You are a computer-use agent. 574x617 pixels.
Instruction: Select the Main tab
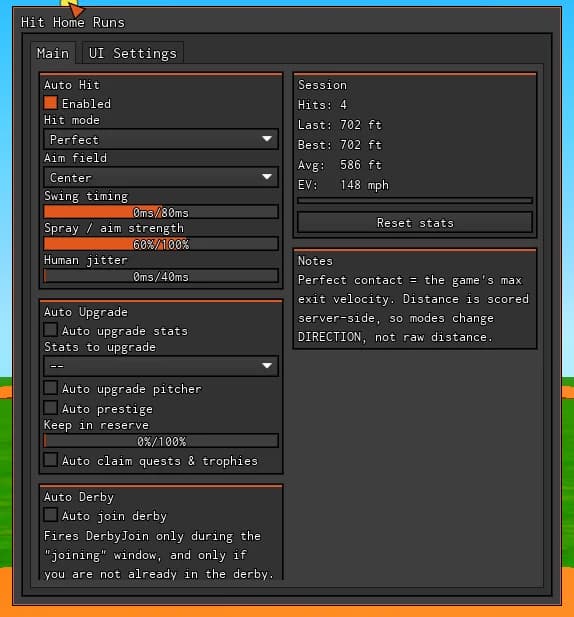[x=53, y=53]
